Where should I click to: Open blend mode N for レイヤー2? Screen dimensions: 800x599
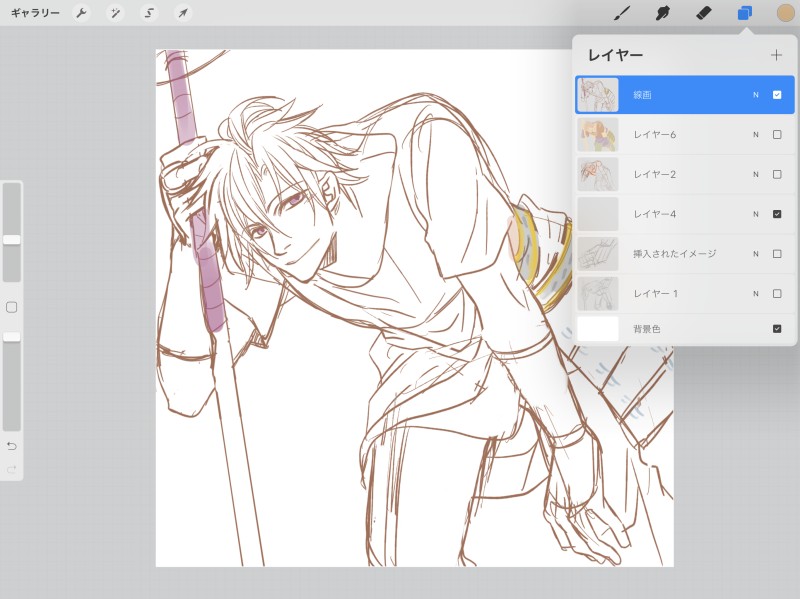click(x=756, y=174)
